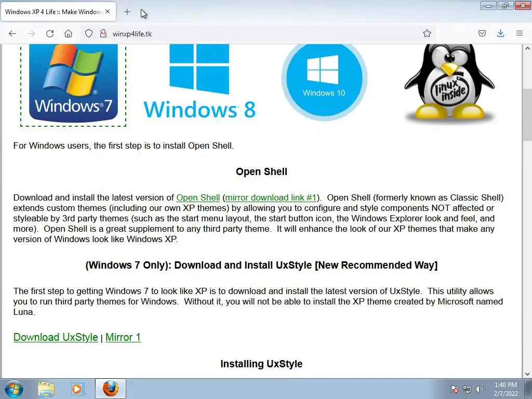Click the Firefox taskbar button
The width and height of the screenshot is (532, 399).
pos(111,389)
